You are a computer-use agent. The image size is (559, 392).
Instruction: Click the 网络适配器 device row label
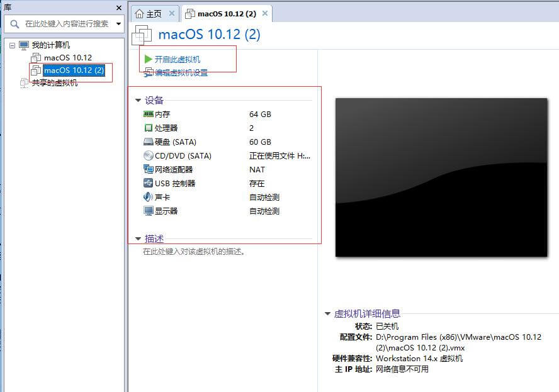(x=174, y=169)
